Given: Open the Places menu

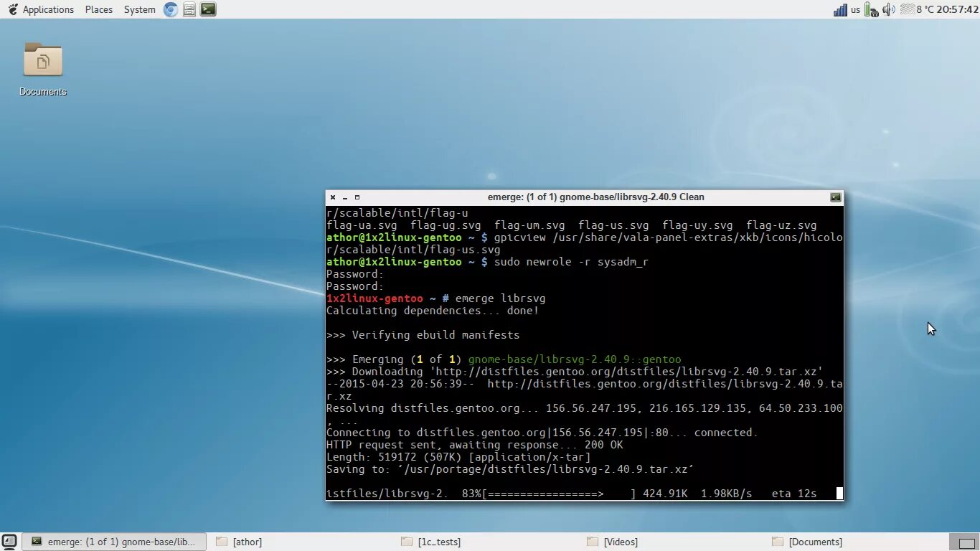Looking at the screenshot, I should pyautogui.click(x=99, y=9).
